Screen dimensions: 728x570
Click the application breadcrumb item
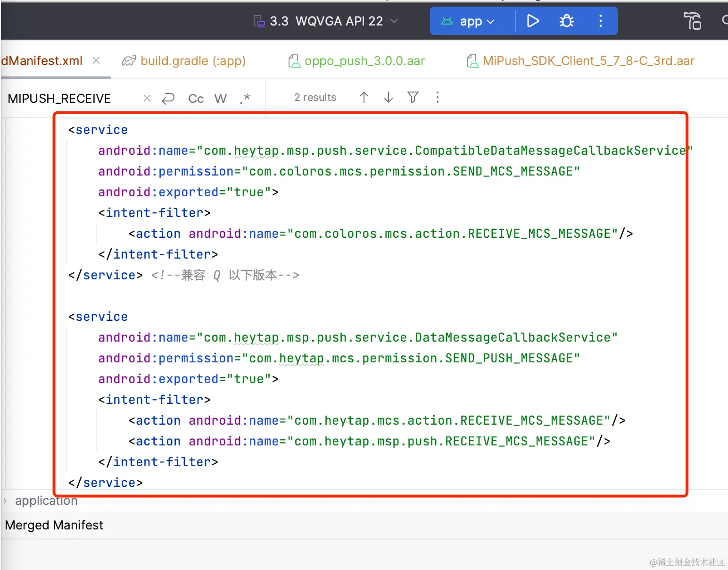coord(46,501)
